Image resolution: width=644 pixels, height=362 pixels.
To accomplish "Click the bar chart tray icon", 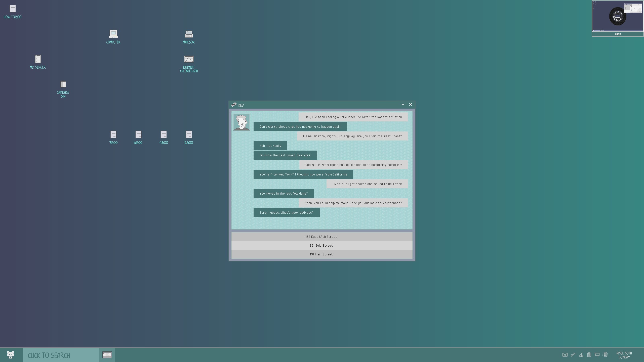I will (x=581, y=355).
